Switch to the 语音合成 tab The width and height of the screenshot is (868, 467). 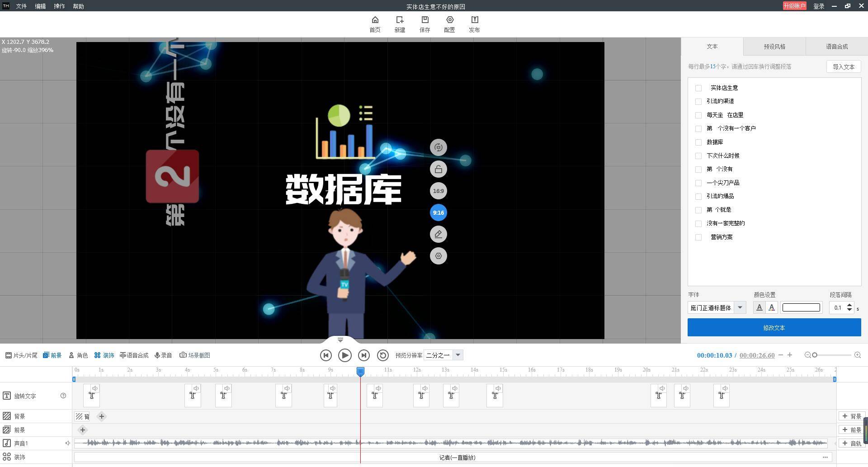pyautogui.click(x=837, y=47)
